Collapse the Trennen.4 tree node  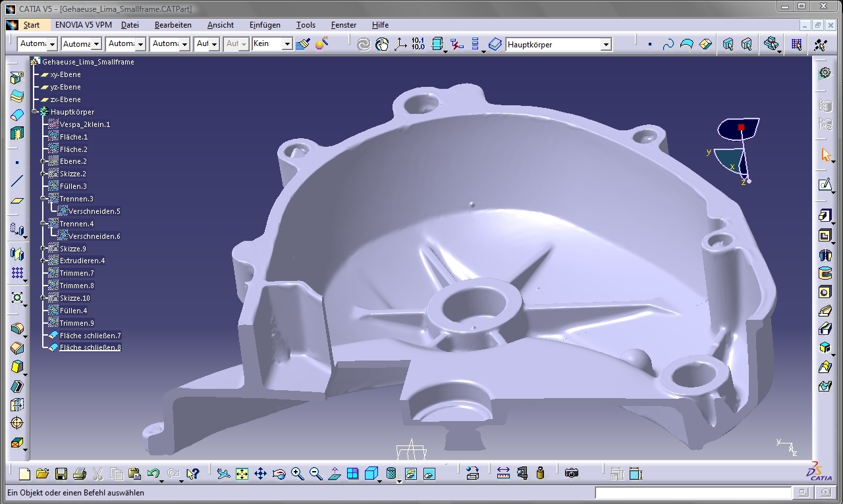44,224
